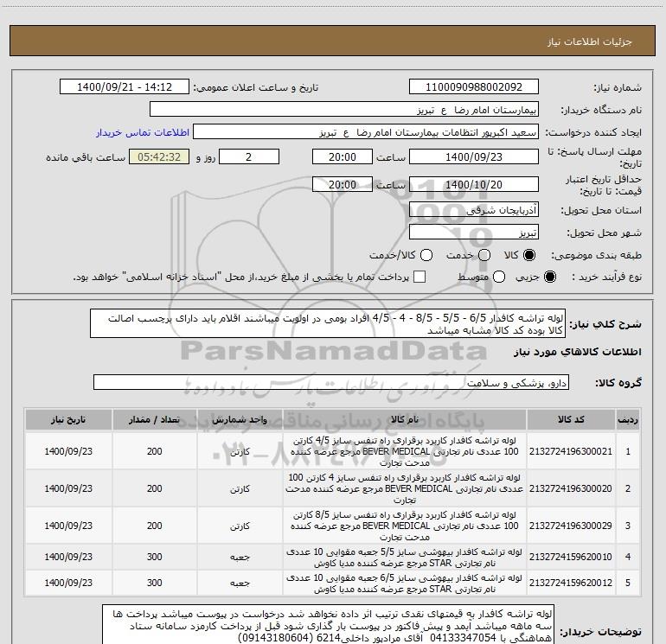This screenshot has height=644, width=666.
Task: Click the اطلاعات کالاهای مورد نیاز heading
Action: click(x=578, y=352)
